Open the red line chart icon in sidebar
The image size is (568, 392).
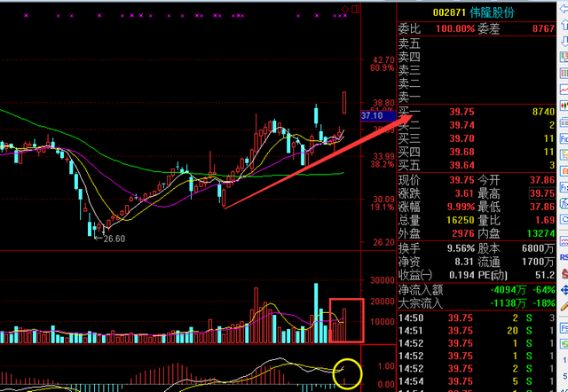coord(563,90)
